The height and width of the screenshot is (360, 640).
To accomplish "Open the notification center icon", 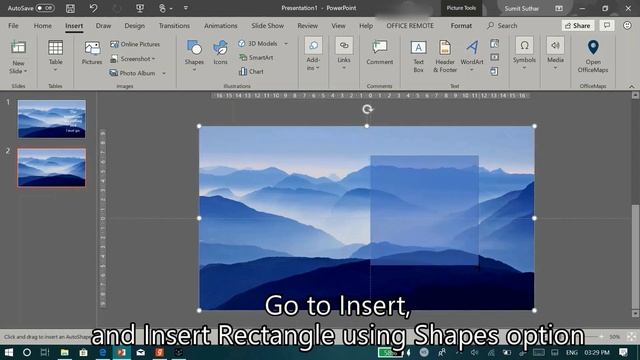I will tap(623, 352).
